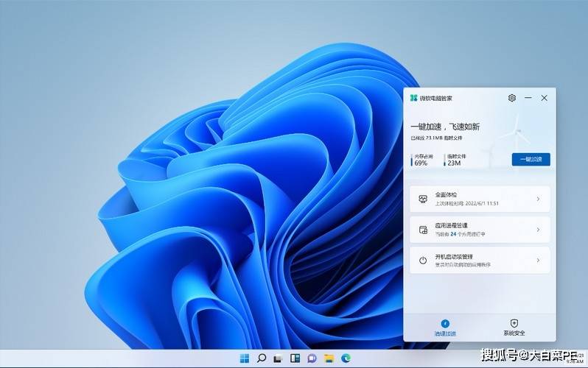The width and height of the screenshot is (588, 368).
Task: Click the 全面体检 monitor icon
Action: tap(423, 199)
